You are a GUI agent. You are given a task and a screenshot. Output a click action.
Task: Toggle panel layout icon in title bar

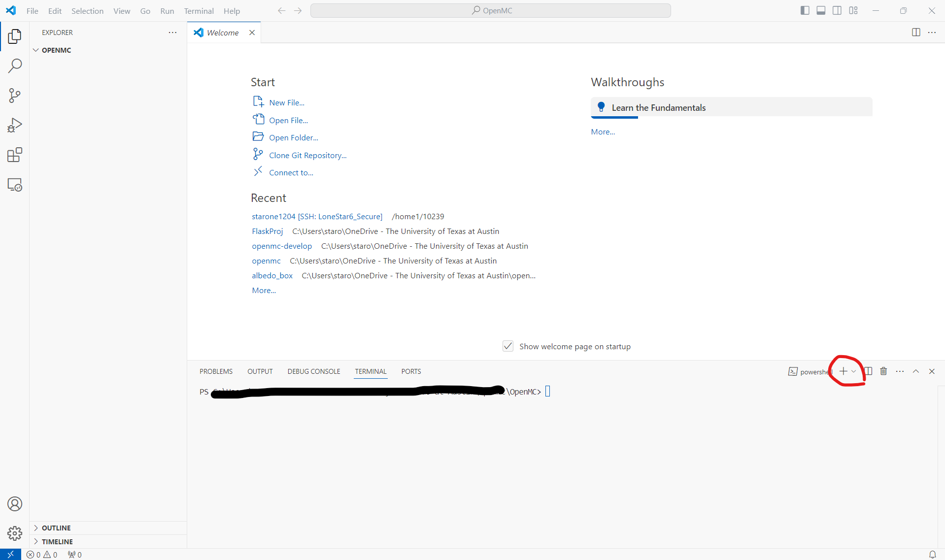click(821, 10)
